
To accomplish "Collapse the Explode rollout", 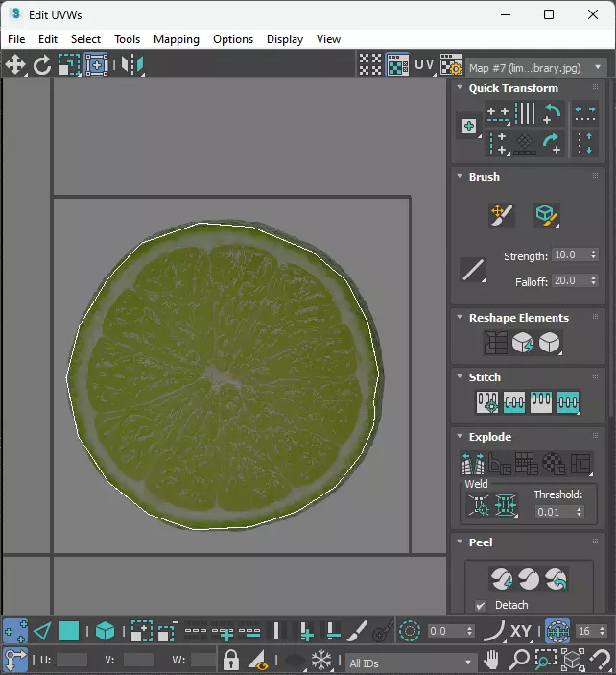I will pyautogui.click(x=460, y=436).
